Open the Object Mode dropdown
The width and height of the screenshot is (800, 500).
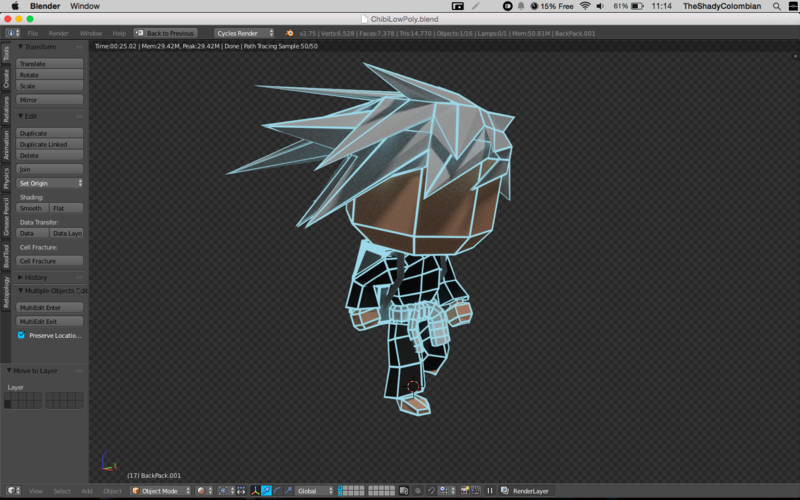[161, 491]
